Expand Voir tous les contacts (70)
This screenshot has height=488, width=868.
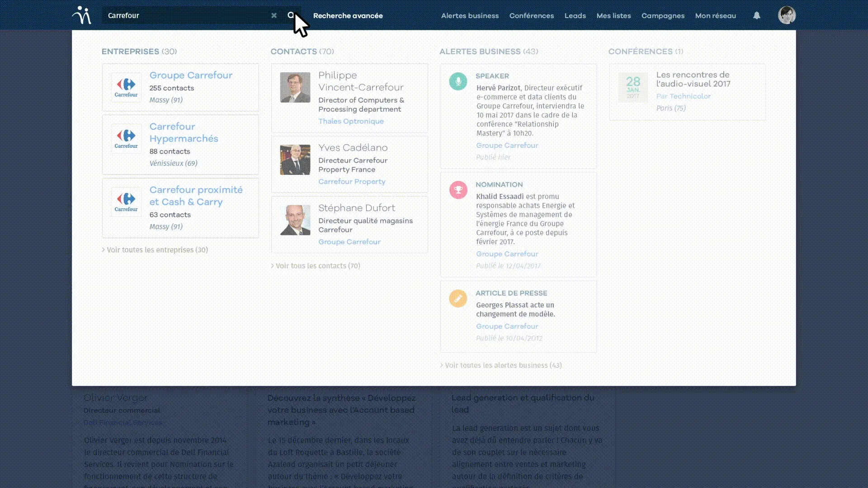click(x=316, y=266)
